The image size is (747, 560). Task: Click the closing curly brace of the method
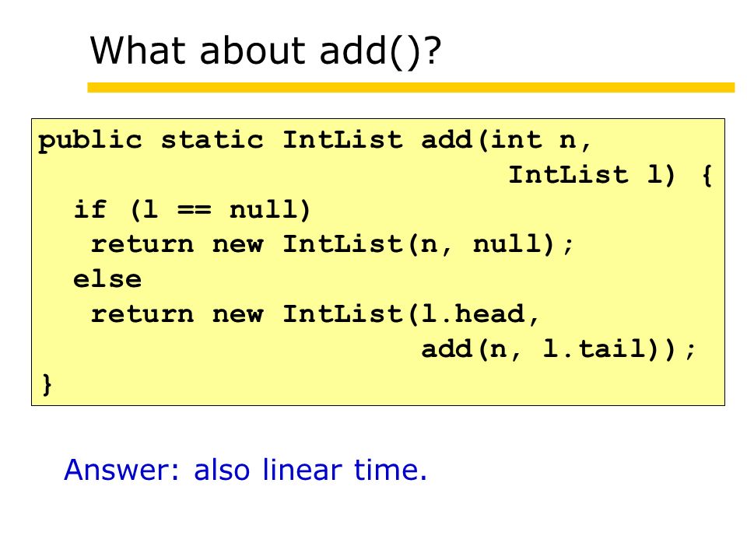tap(47, 383)
